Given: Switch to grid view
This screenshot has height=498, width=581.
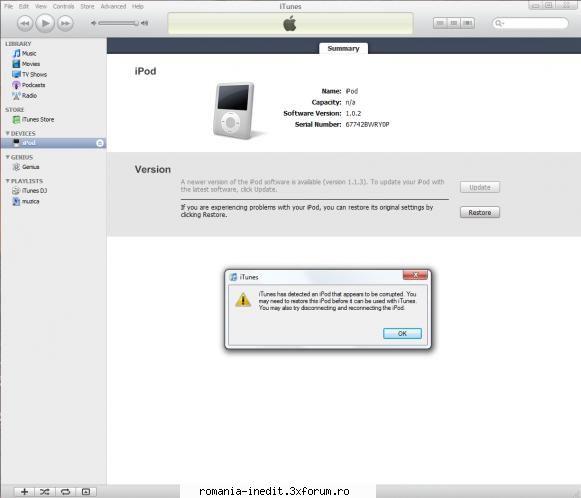Looking at the screenshot, I should [x=454, y=23].
